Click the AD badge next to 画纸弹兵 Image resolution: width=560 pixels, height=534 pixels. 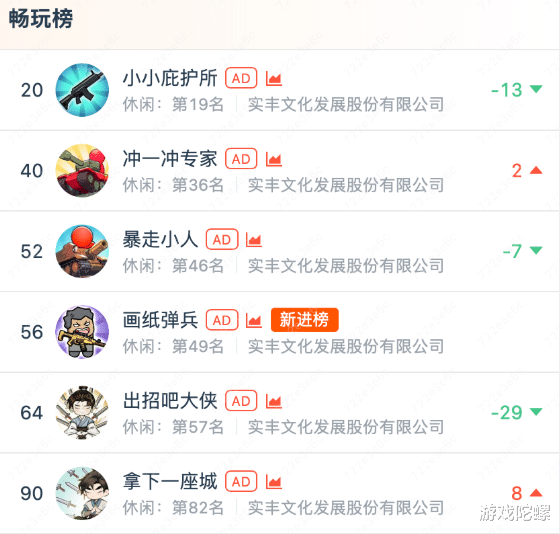222,320
